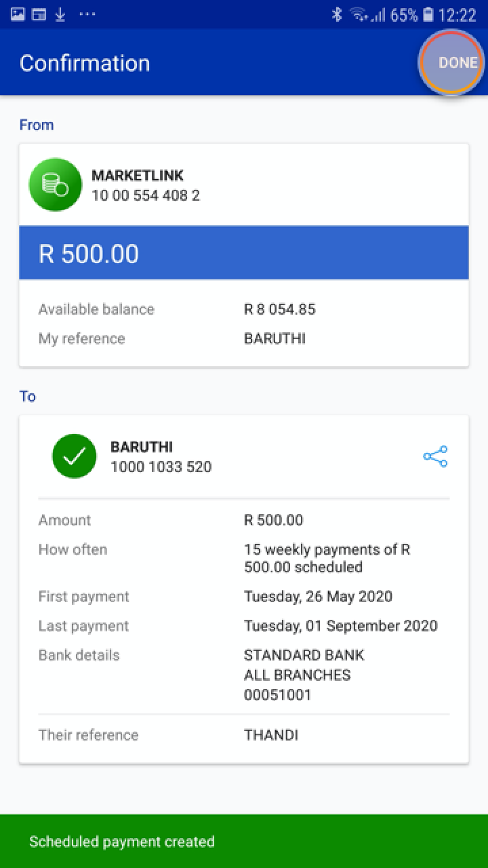Tap the DONE button
The height and width of the screenshot is (868, 488).
pyautogui.click(x=457, y=62)
